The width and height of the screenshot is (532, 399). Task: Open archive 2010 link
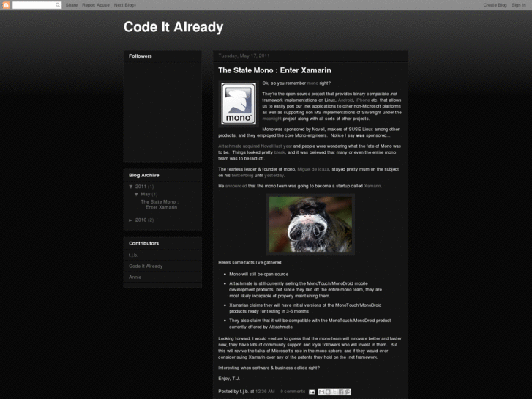(141, 220)
